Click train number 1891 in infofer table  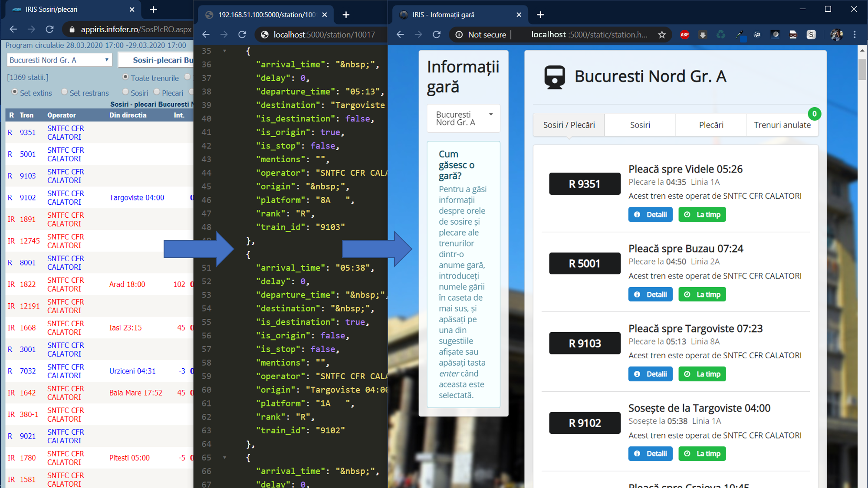(x=28, y=219)
